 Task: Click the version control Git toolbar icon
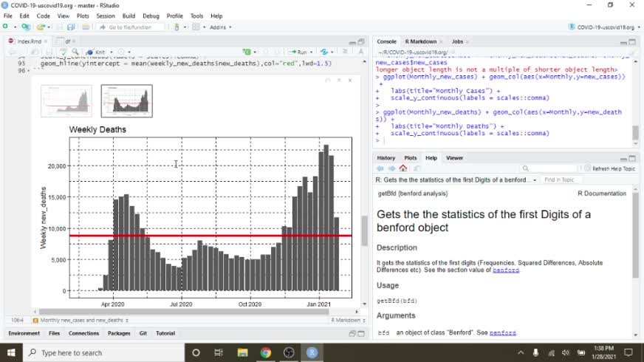(177, 27)
